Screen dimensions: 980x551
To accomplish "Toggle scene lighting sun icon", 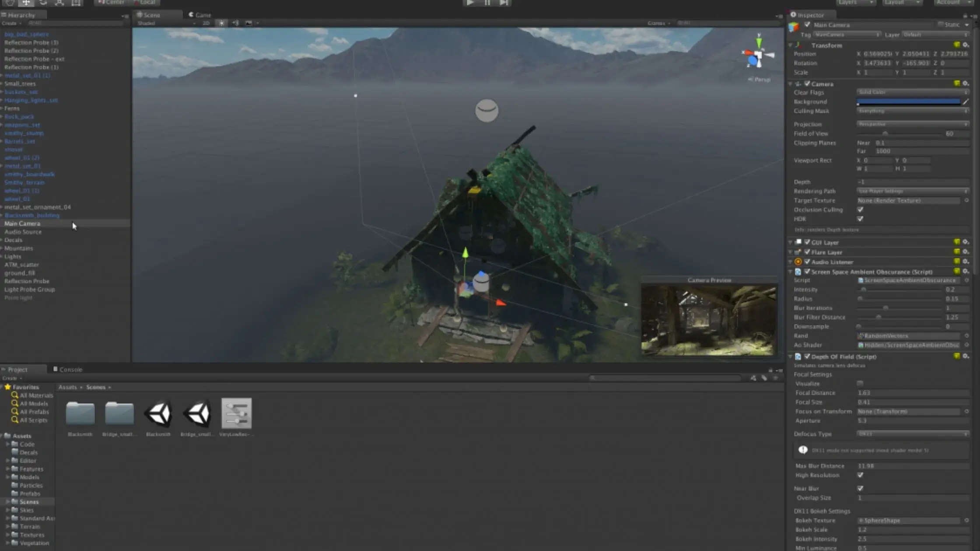I will (x=222, y=23).
